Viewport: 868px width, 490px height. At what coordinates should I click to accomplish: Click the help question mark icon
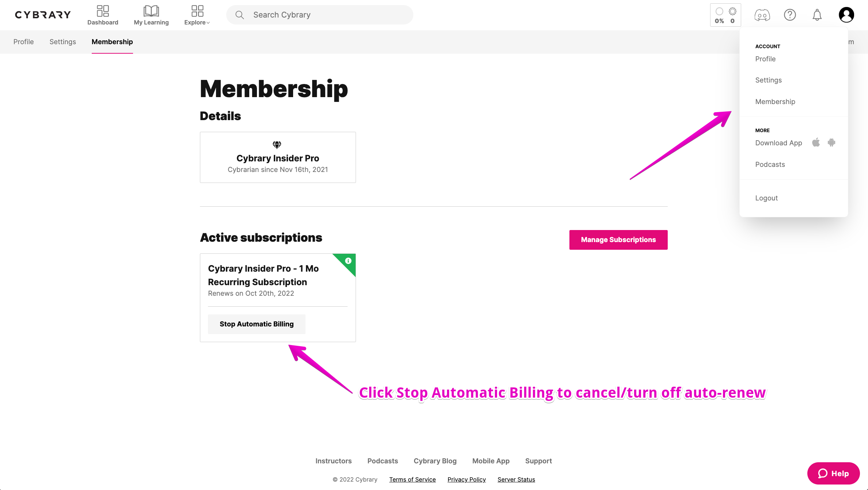[790, 15]
